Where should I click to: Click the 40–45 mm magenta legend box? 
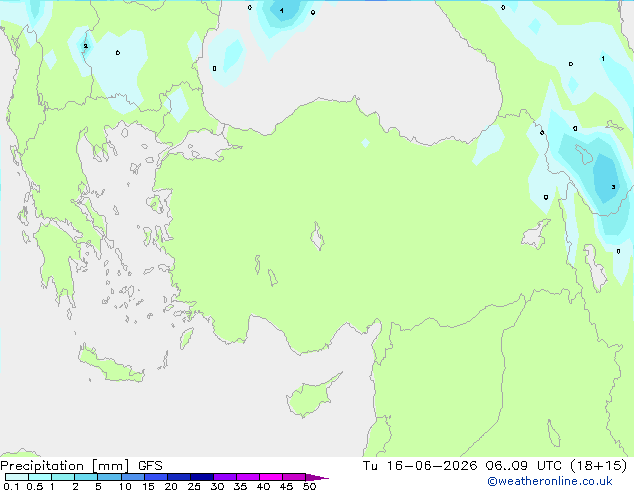click(x=271, y=477)
